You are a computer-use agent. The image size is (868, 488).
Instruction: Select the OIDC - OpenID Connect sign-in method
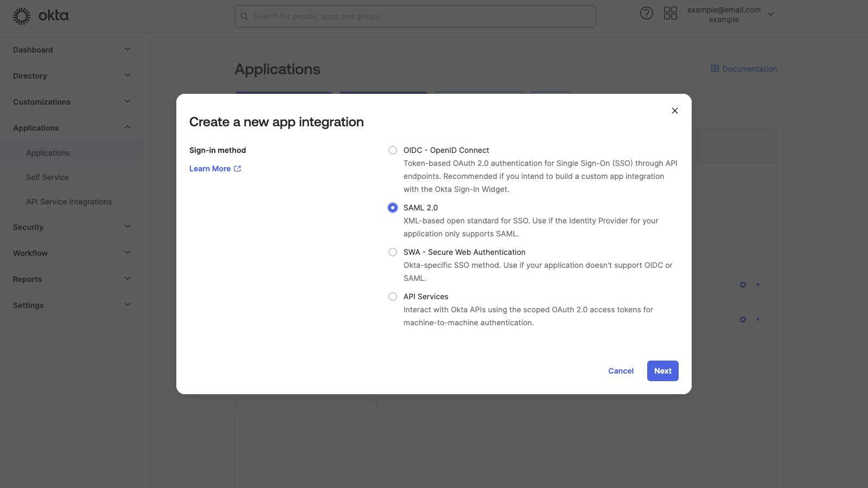point(392,150)
